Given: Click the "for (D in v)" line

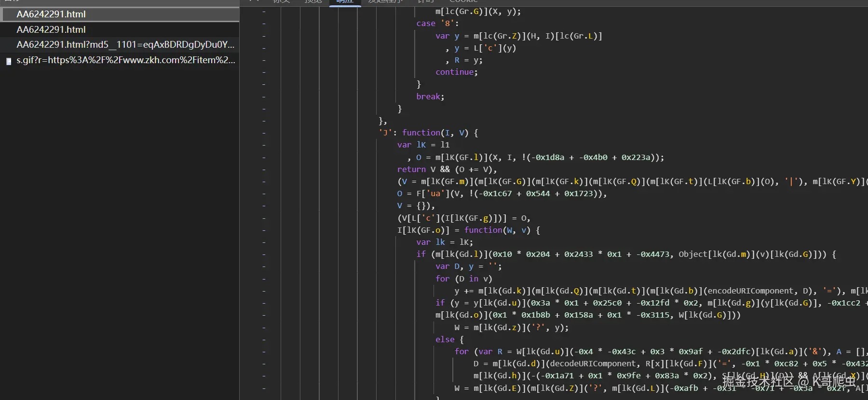Looking at the screenshot, I should (x=464, y=279).
